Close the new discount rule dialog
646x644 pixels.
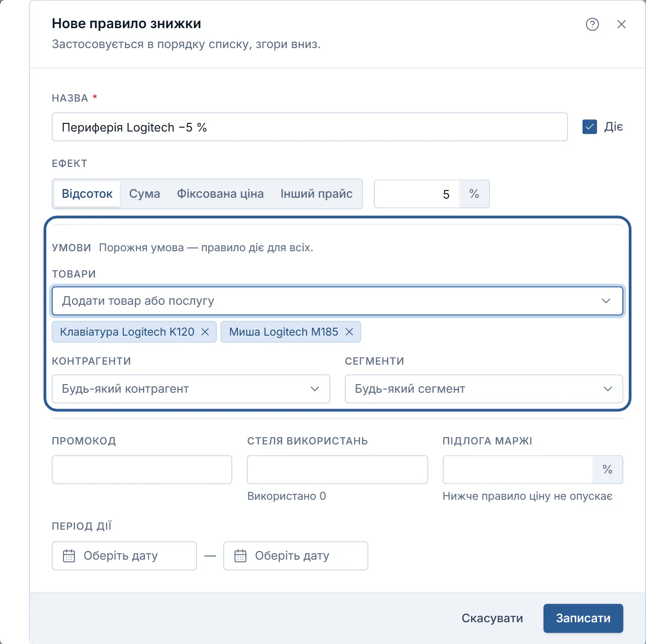pos(621,24)
